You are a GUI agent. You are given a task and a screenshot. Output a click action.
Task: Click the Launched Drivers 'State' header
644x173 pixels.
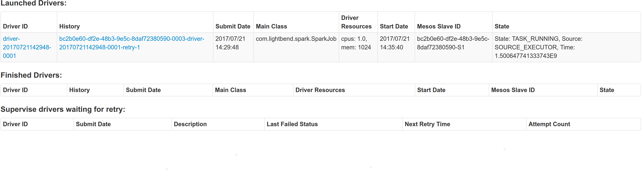502,26
